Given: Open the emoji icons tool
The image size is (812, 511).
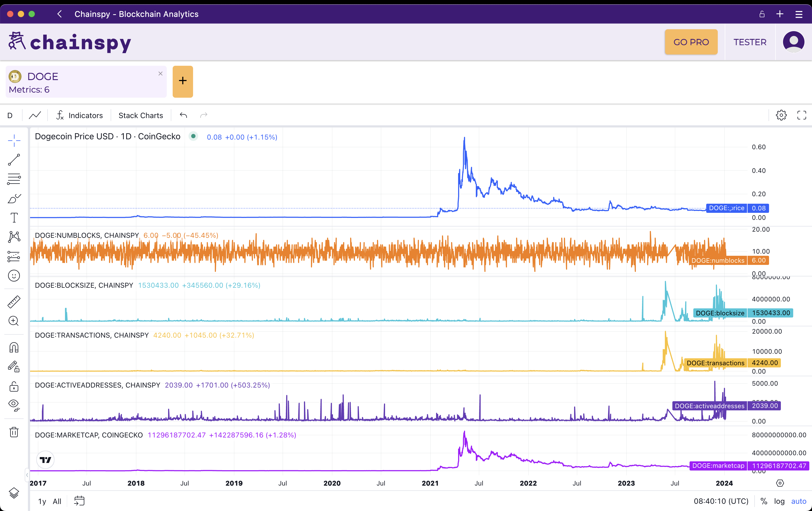Looking at the screenshot, I should tap(14, 276).
